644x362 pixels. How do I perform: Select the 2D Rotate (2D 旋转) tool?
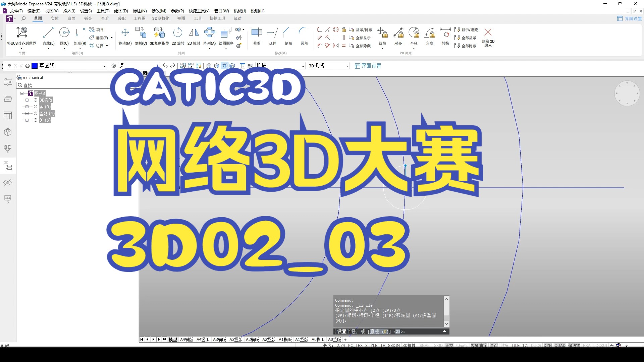178,36
